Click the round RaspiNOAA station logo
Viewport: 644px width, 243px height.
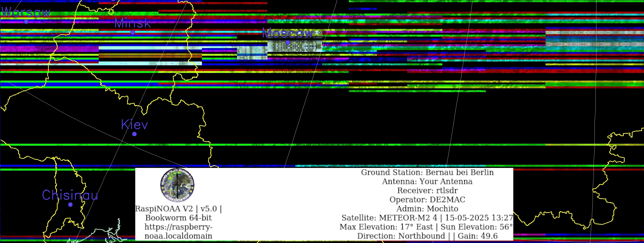[x=177, y=185]
